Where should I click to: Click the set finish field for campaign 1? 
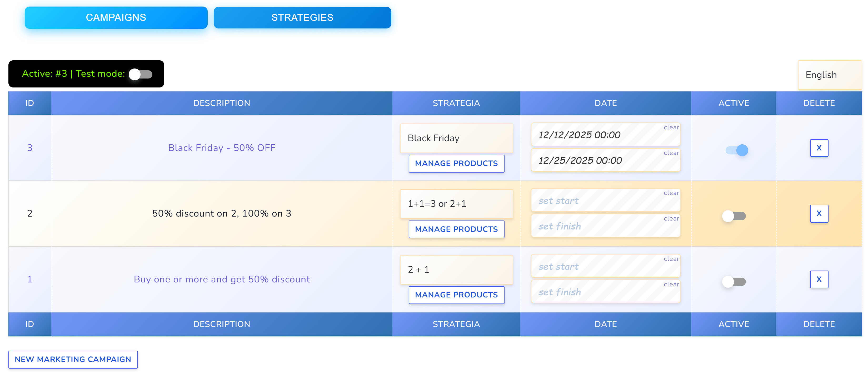pos(600,292)
